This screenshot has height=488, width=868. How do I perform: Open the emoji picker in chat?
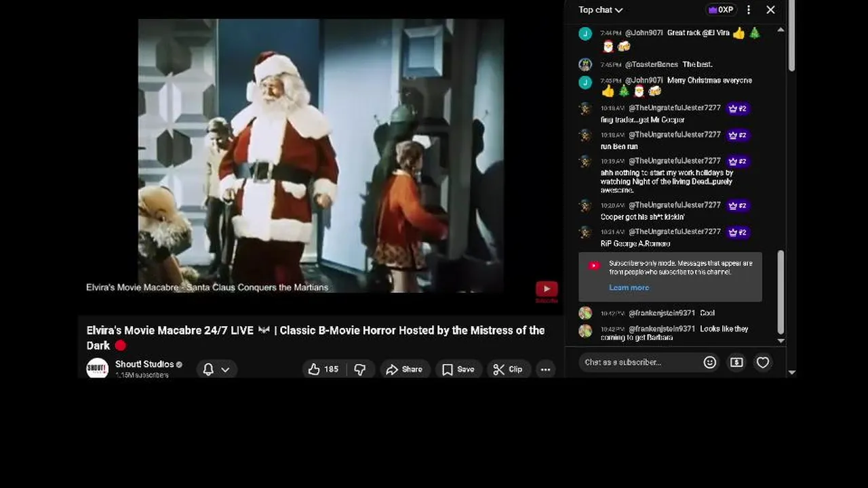coord(710,363)
